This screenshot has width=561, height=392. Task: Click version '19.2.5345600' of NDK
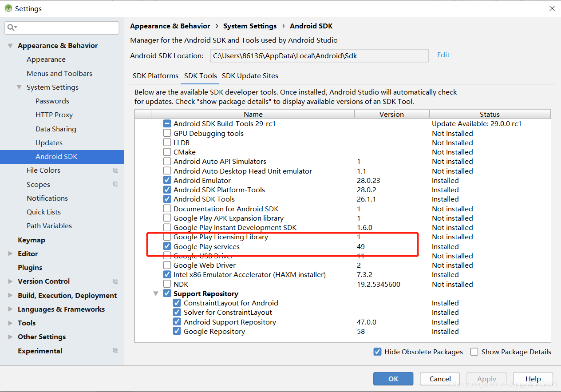[x=379, y=284]
